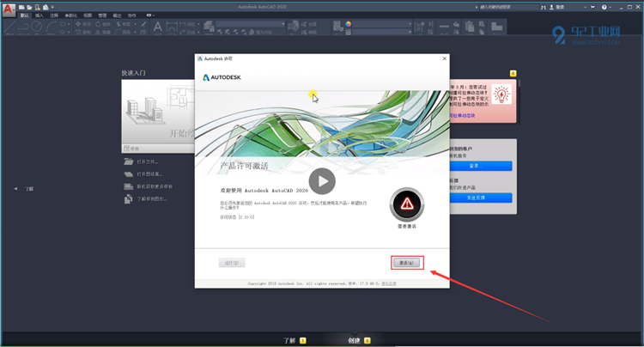This screenshot has height=347, width=644.
Task: Select the Ellipse tool icon in the ribbon
Action: tap(63, 32)
